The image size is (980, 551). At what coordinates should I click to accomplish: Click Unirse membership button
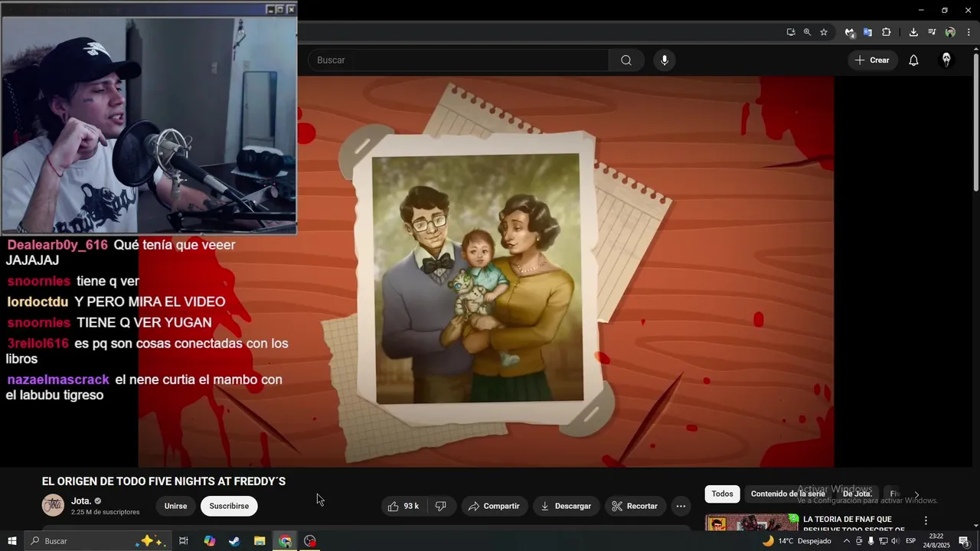(x=175, y=506)
